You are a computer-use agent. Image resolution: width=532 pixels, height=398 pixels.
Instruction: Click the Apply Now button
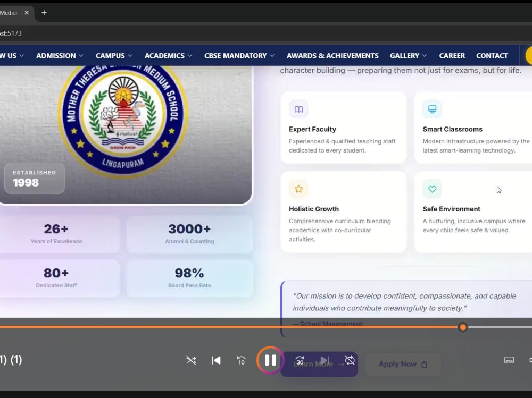click(x=403, y=364)
